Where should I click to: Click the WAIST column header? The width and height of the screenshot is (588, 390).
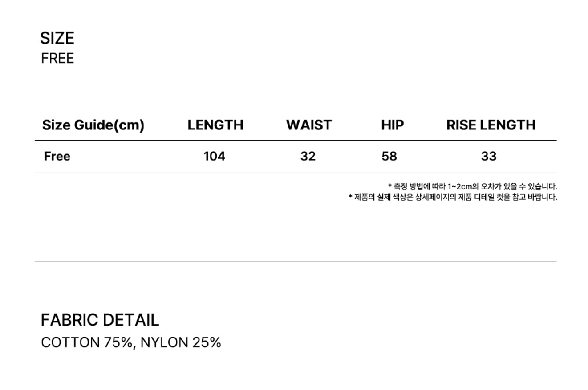click(309, 125)
